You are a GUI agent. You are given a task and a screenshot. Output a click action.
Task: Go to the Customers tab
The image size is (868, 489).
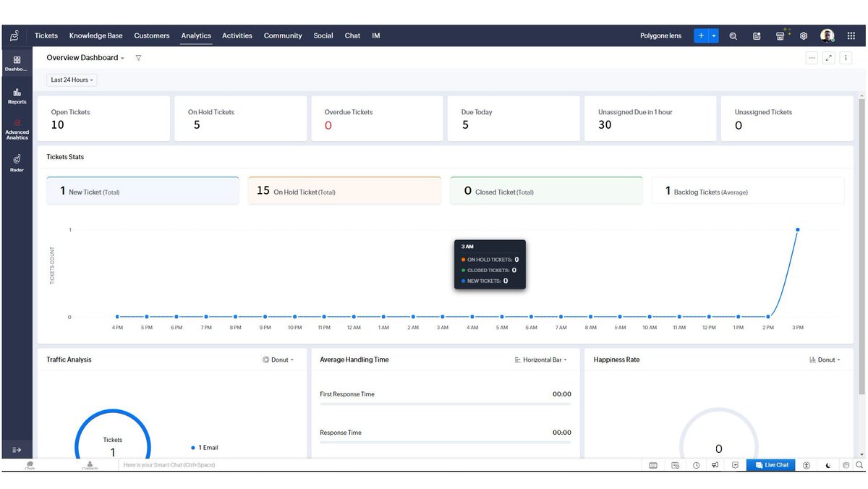152,35
